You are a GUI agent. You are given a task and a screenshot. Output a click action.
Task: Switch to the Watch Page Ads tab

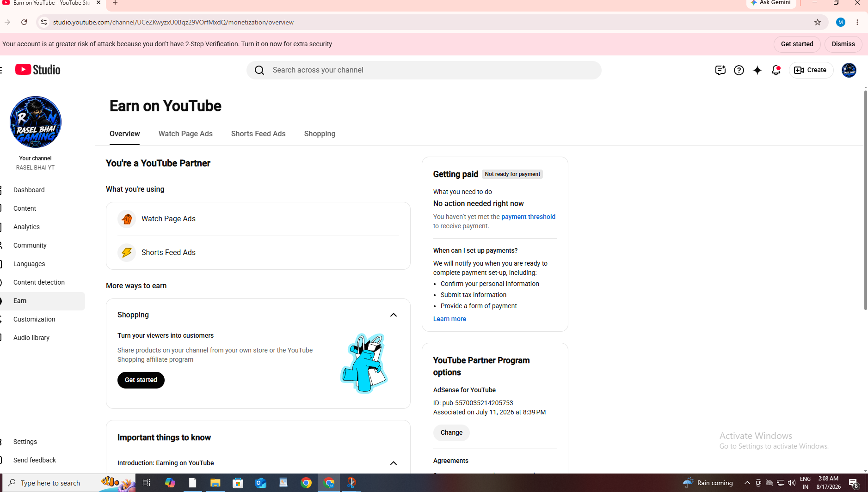185,134
